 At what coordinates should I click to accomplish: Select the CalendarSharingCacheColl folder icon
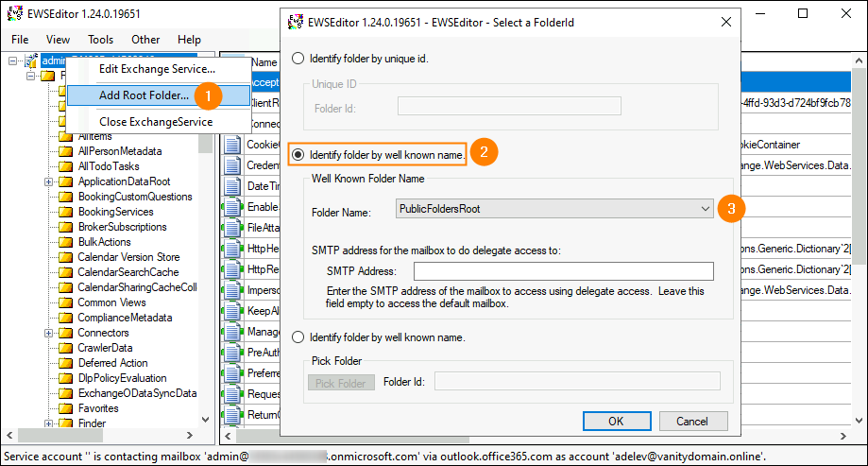coord(65,287)
